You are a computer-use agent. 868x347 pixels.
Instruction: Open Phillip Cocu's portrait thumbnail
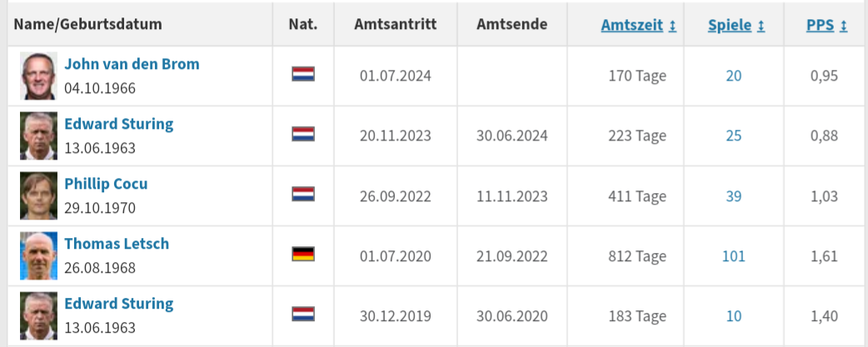tap(39, 196)
